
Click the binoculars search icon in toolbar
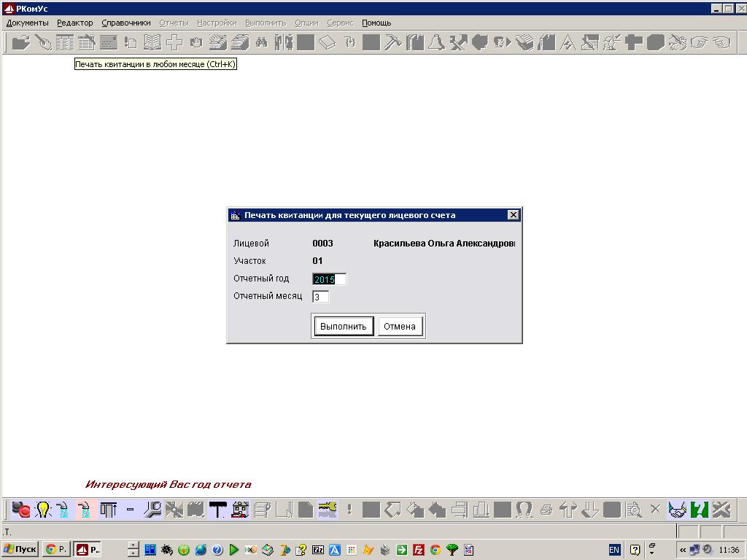pos(262,42)
